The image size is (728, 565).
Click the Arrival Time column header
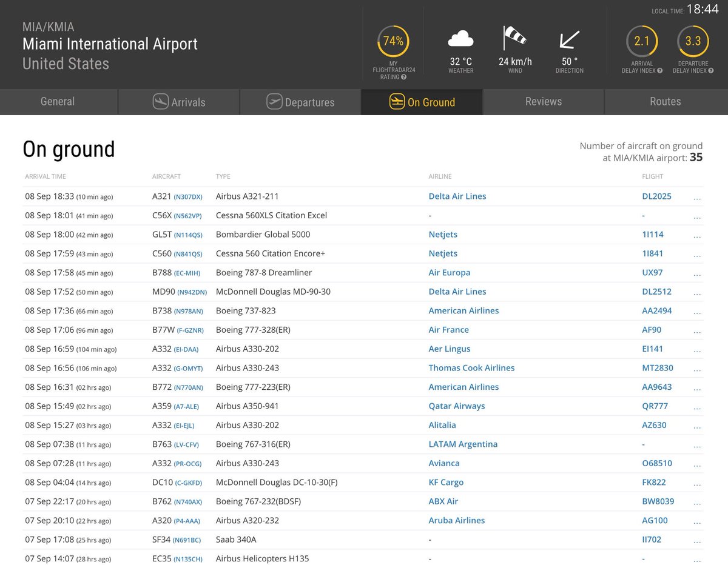[45, 177]
